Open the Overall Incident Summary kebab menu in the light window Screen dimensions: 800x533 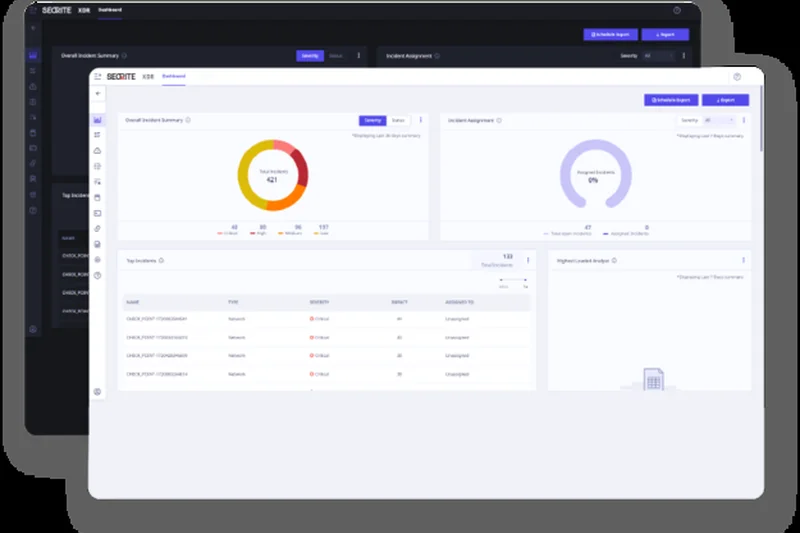[x=421, y=120]
